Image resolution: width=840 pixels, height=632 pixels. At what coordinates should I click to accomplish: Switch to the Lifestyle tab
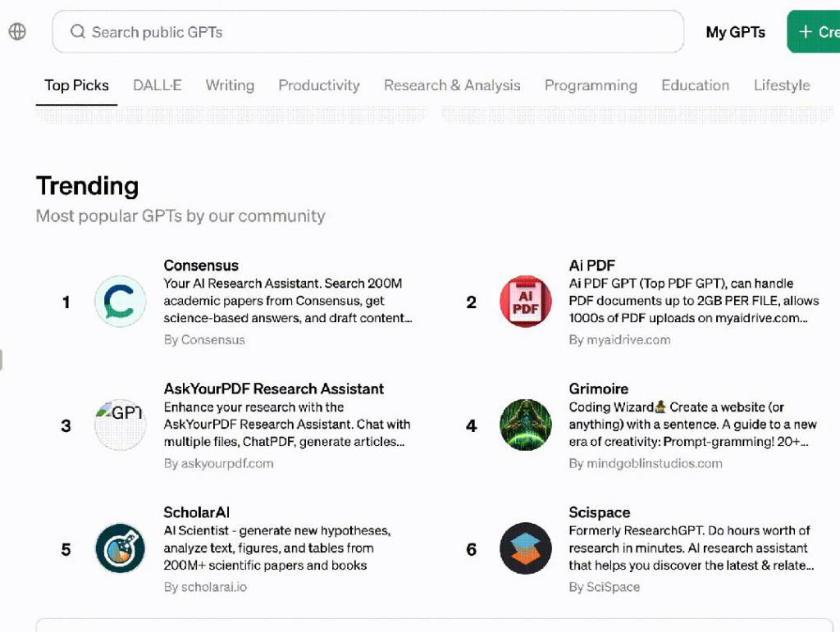(782, 85)
